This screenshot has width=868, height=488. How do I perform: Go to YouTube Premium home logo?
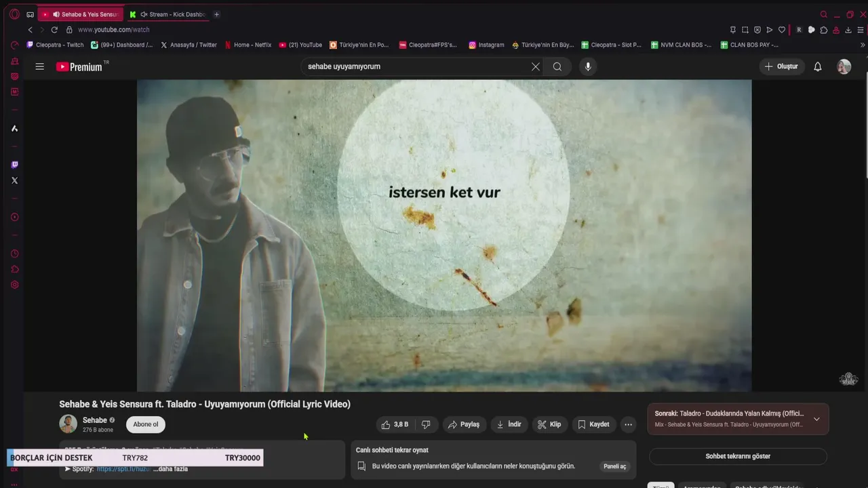[x=79, y=66]
